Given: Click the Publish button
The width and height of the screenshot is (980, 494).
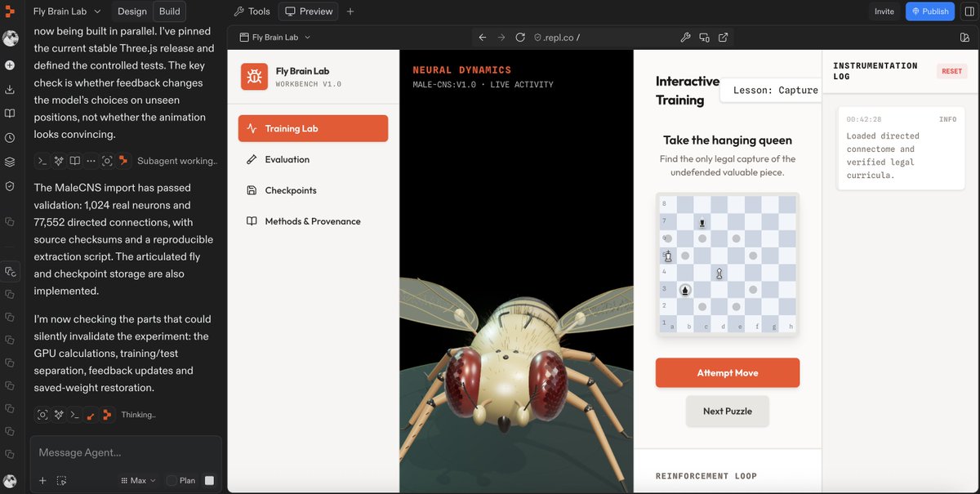Looking at the screenshot, I should point(930,11).
